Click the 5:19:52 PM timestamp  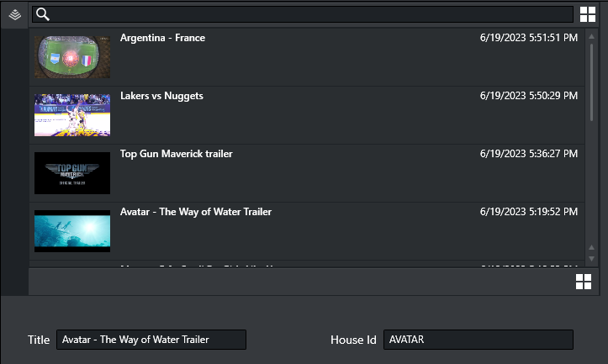(x=529, y=212)
